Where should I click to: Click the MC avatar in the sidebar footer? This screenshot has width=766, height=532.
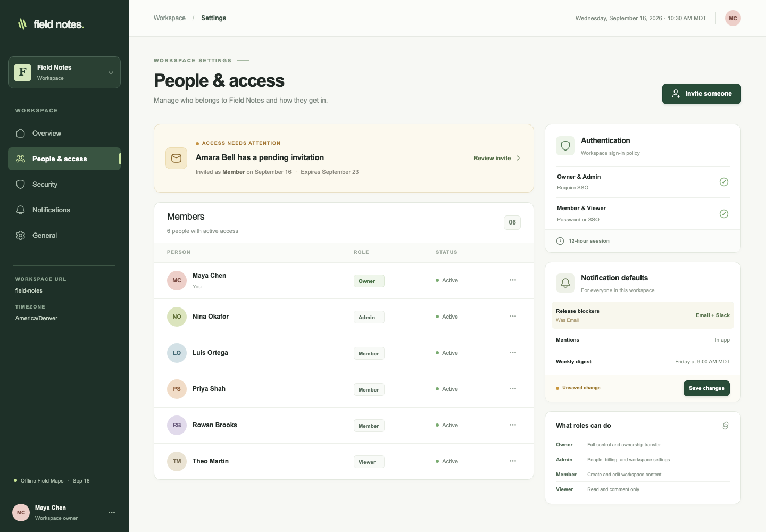21,513
